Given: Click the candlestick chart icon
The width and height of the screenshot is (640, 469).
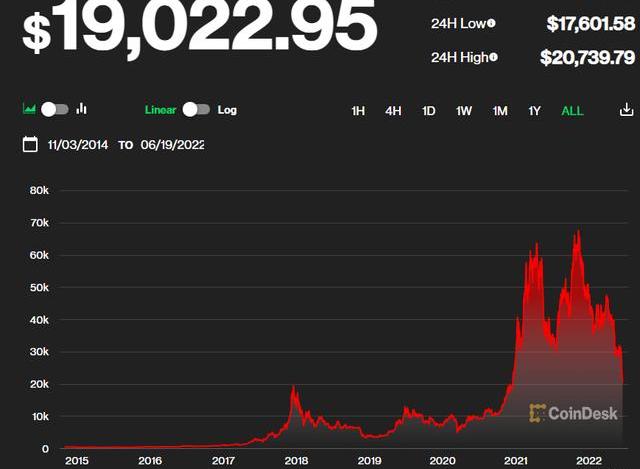Looking at the screenshot, I should [x=82, y=109].
